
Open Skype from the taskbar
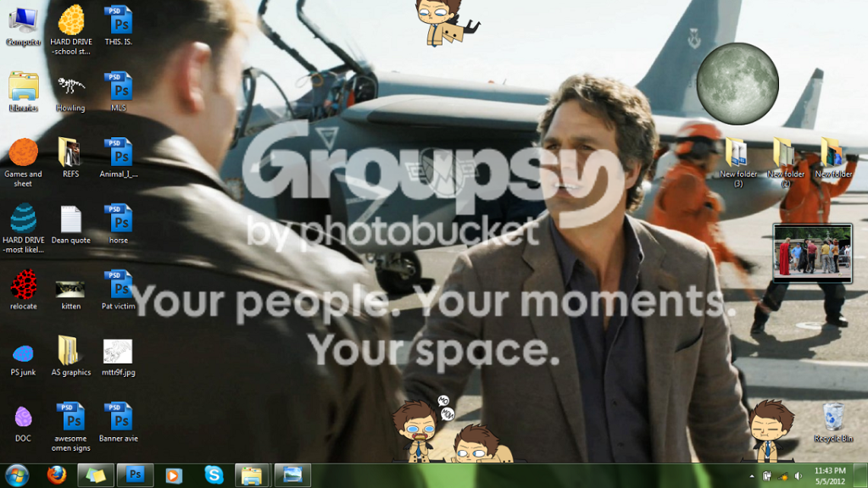click(x=214, y=475)
